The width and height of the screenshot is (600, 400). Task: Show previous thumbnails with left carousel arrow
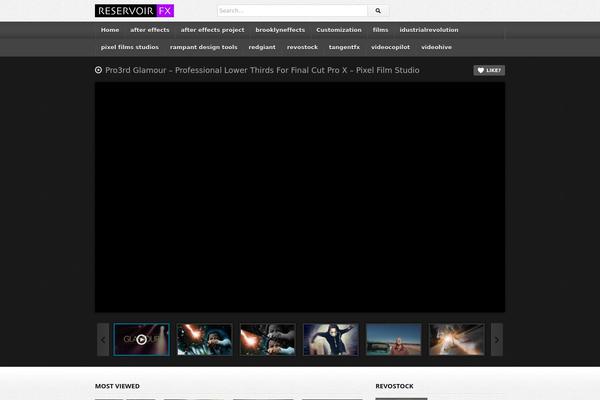pos(103,340)
